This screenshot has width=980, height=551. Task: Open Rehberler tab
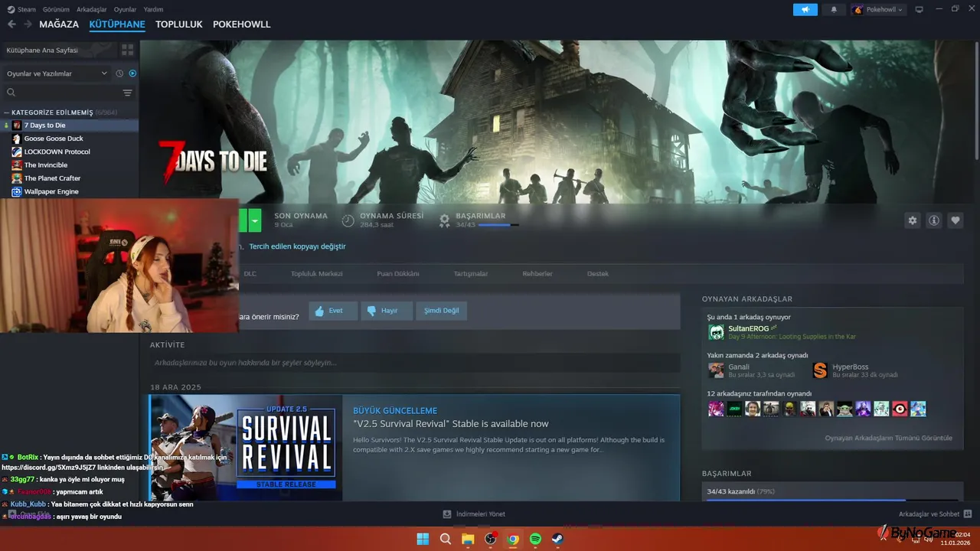coord(537,273)
